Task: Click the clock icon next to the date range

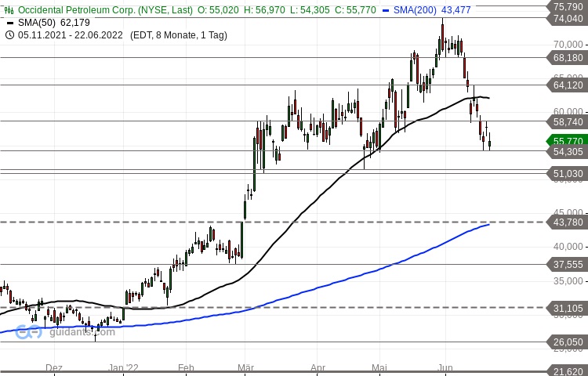Action: pyautogui.click(x=9, y=34)
